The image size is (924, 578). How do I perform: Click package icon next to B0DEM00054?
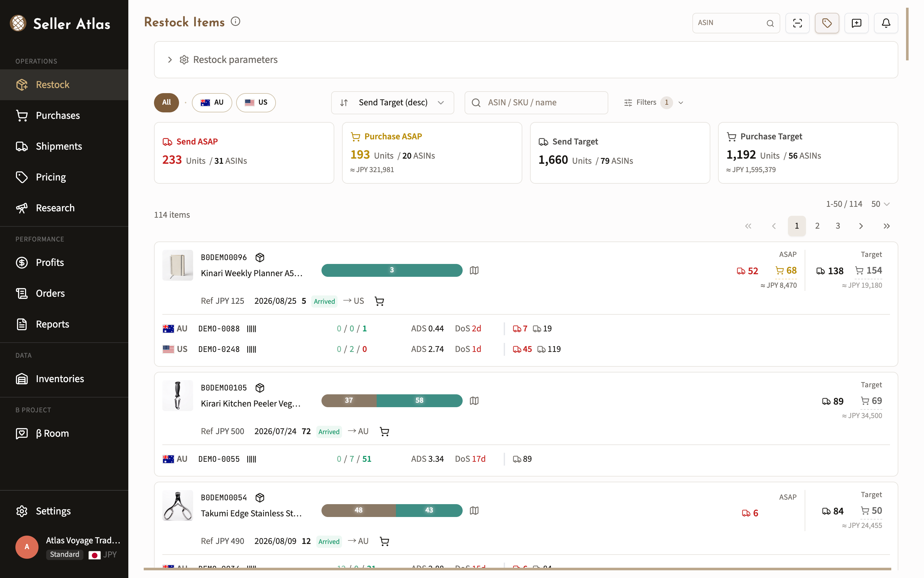click(260, 497)
